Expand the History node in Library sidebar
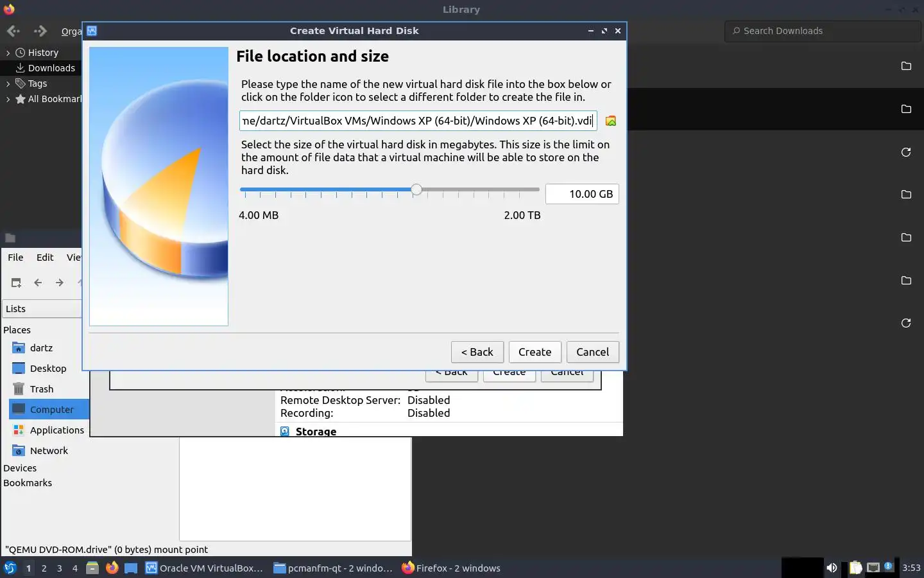Image resolution: width=924 pixels, height=578 pixels. (8, 53)
